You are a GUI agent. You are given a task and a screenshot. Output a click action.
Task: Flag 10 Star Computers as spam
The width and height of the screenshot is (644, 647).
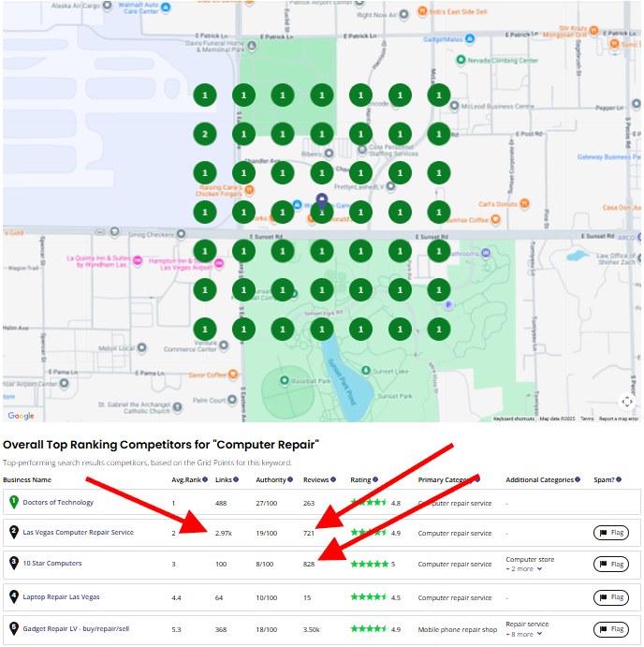pyautogui.click(x=611, y=564)
